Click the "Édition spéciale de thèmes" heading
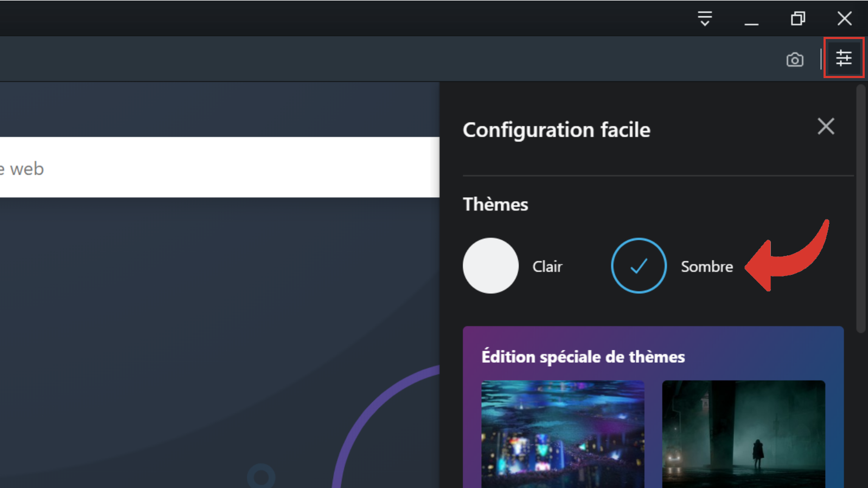The image size is (868, 488). point(583,357)
